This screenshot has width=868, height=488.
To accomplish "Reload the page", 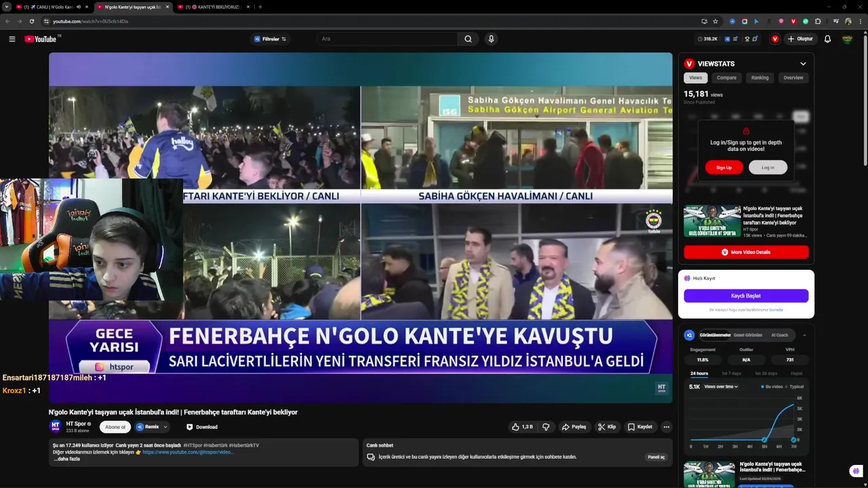I will pos(31,21).
